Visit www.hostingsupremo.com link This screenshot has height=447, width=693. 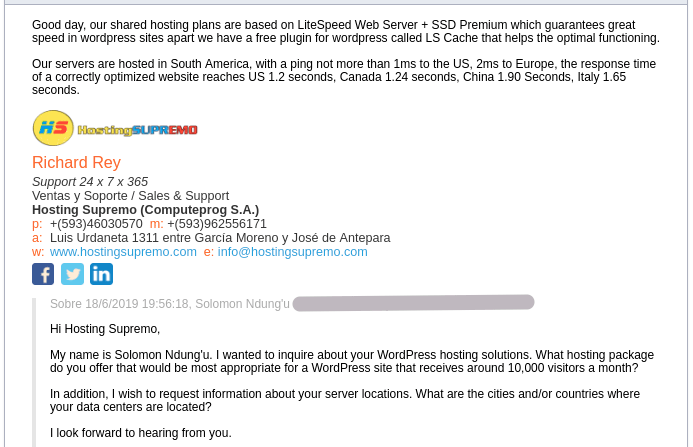click(123, 252)
